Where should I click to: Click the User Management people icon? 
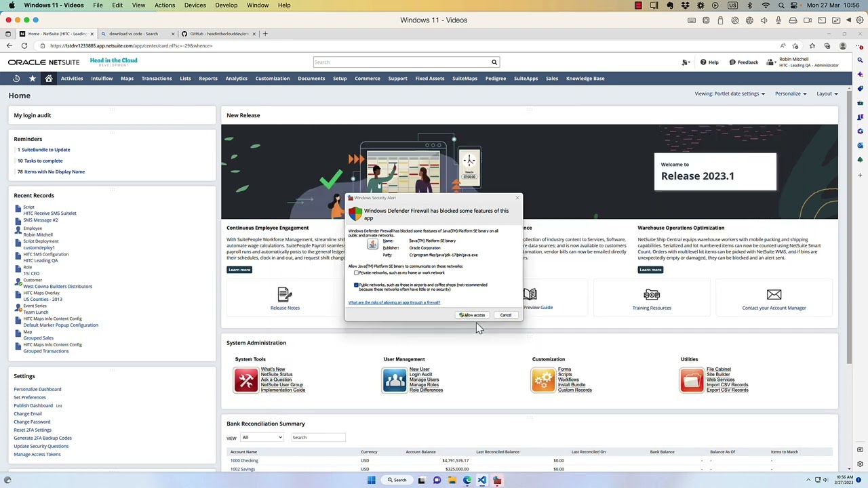tap(394, 380)
